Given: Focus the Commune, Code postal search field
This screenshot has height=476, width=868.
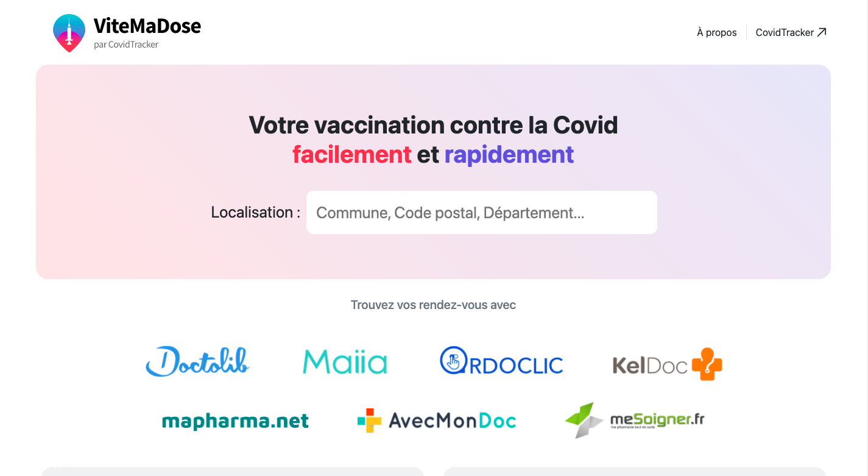Looking at the screenshot, I should click(482, 212).
